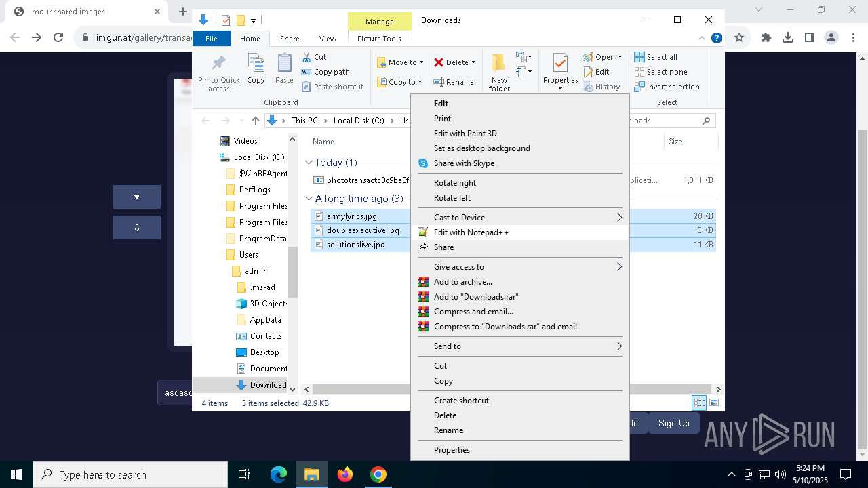Click the search magnifier icon in Explorer
Image resolution: width=868 pixels, height=488 pixels.
click(x=706, y=121)
